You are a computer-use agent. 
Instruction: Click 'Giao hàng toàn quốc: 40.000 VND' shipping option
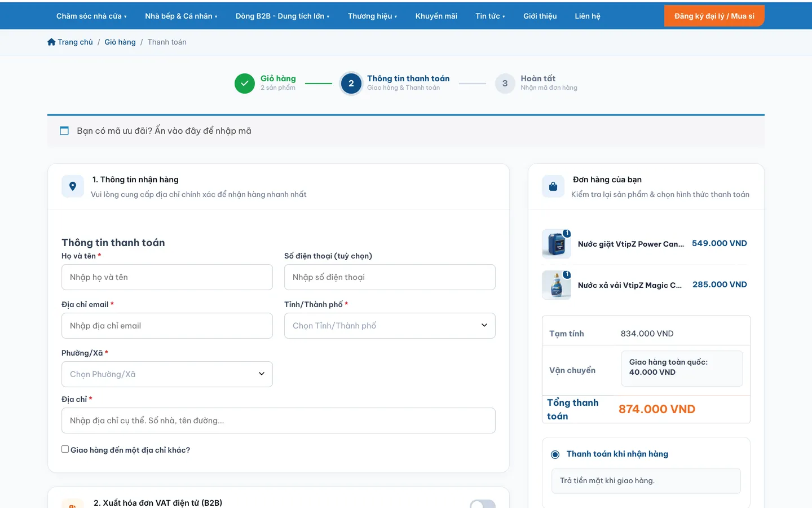click(x=682, y=369)
